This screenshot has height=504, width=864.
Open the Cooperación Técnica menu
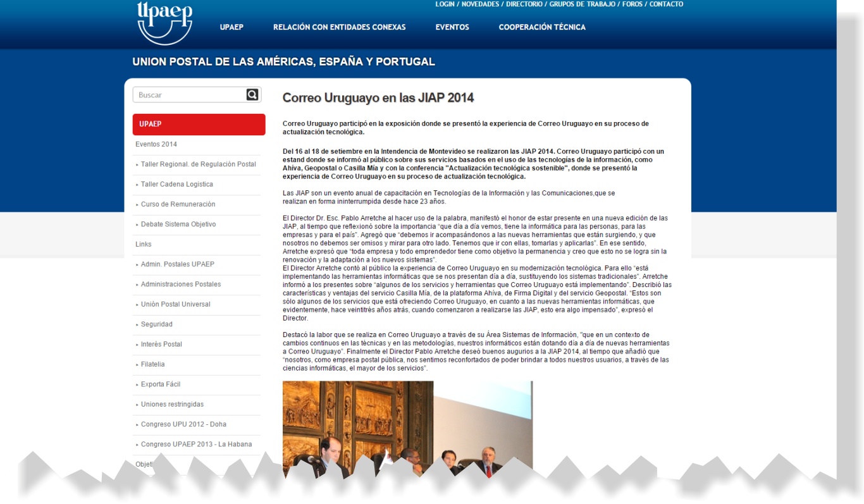click(542, 27)
